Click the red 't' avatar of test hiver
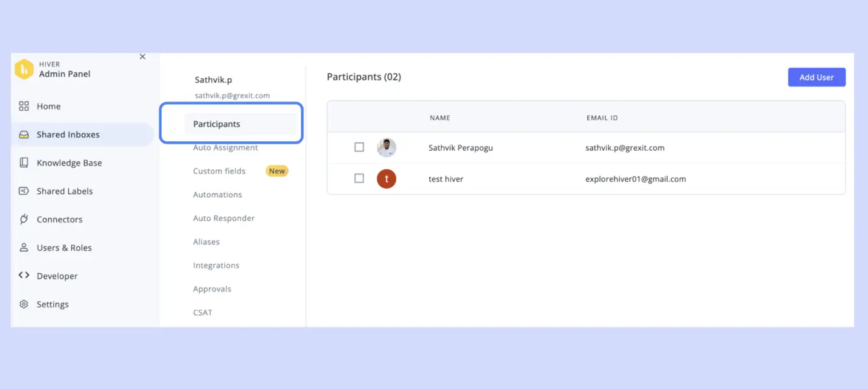The width and height of the screenshot is (868, 389). pyautogui.click(x=387, y=179)
